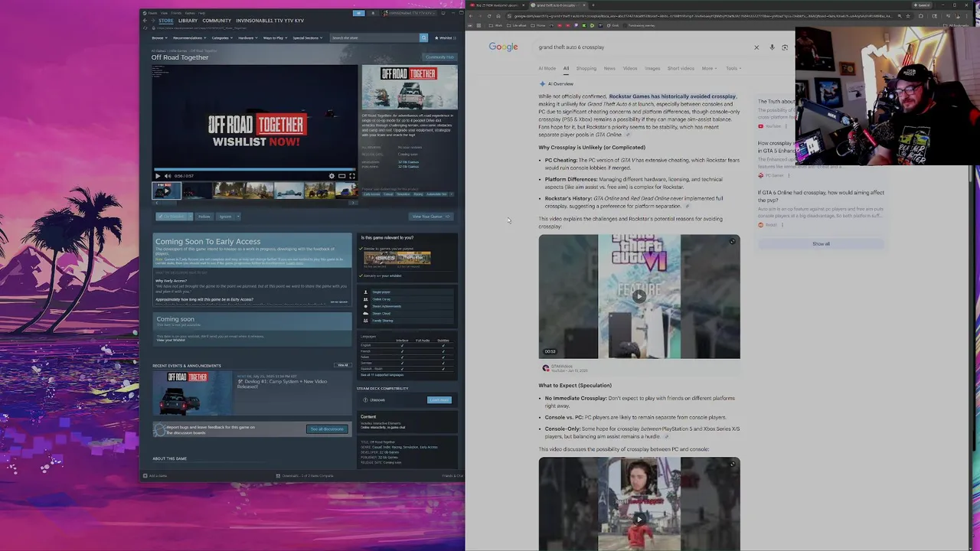980x551 pixels.
Task: Open the wishlist button dropdown arrow
Action: pos(191,217)
